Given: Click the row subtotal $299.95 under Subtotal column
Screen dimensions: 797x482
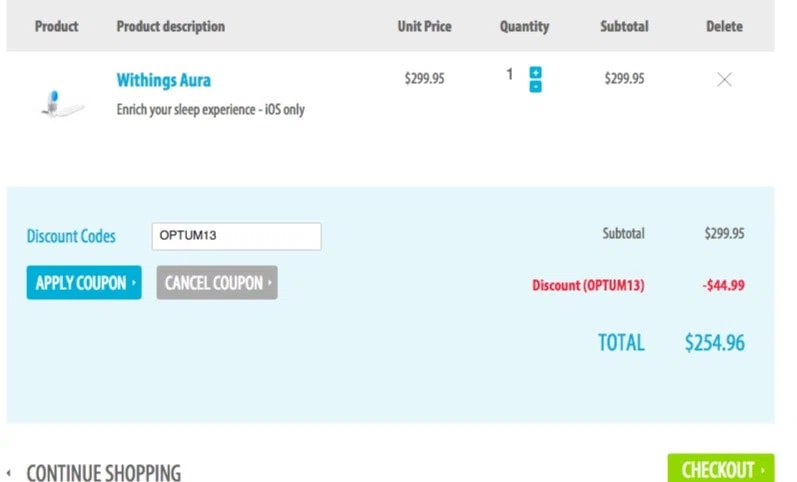Looking at the screenshot, I should [624, 78].
